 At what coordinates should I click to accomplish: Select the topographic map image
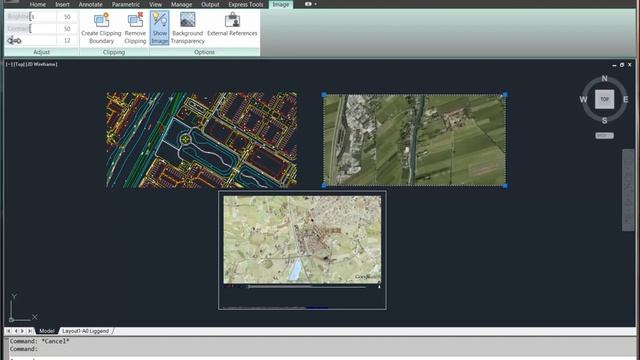pyautogui.click(x=302, y=240)
